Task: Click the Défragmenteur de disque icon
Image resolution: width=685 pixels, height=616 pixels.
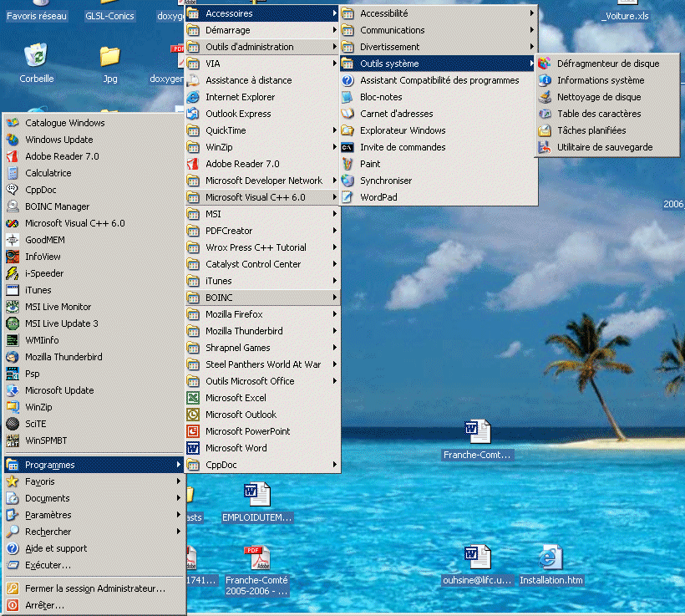Action: coord(544,64)
